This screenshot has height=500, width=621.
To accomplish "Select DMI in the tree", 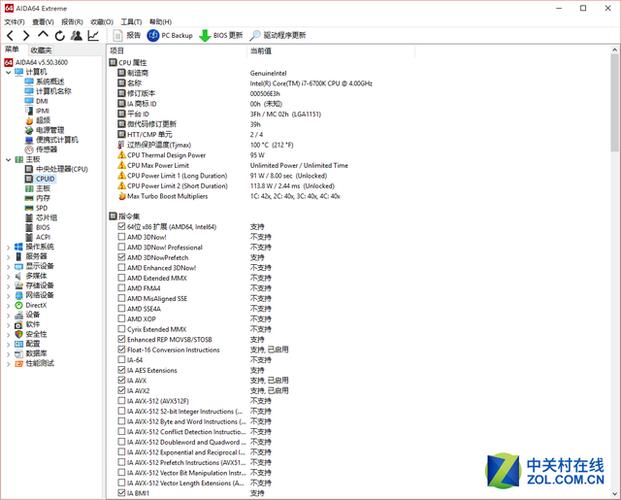I will pyautogui.click(x=36, y=101).
